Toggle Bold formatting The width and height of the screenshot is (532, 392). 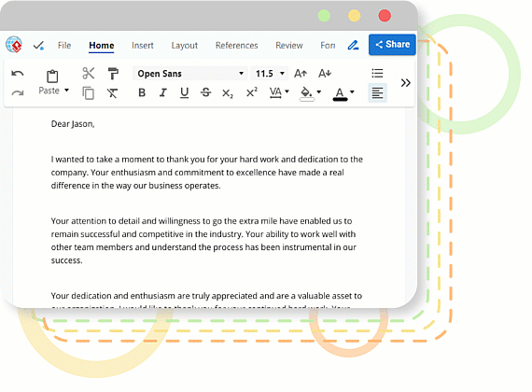[142, 92]
